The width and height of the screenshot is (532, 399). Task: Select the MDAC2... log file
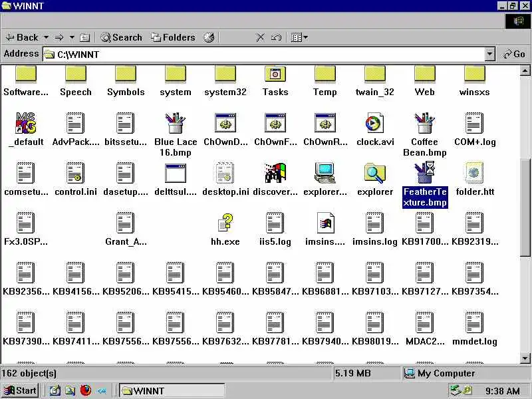(425, 329)
